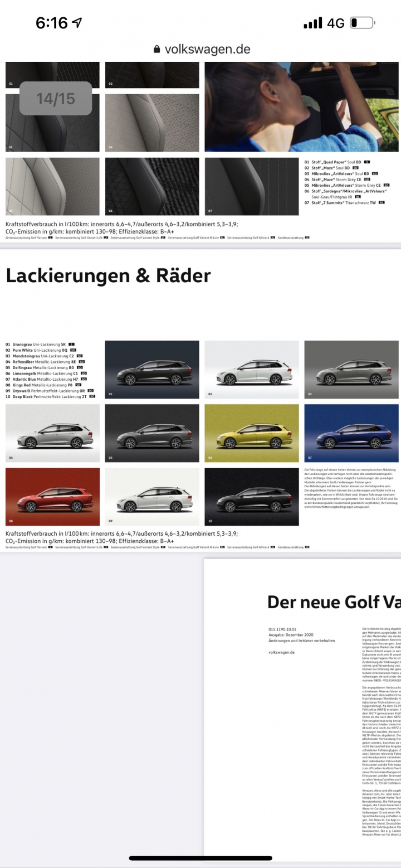Tap fabric swatch 06 Sardegna

[152, 186]
